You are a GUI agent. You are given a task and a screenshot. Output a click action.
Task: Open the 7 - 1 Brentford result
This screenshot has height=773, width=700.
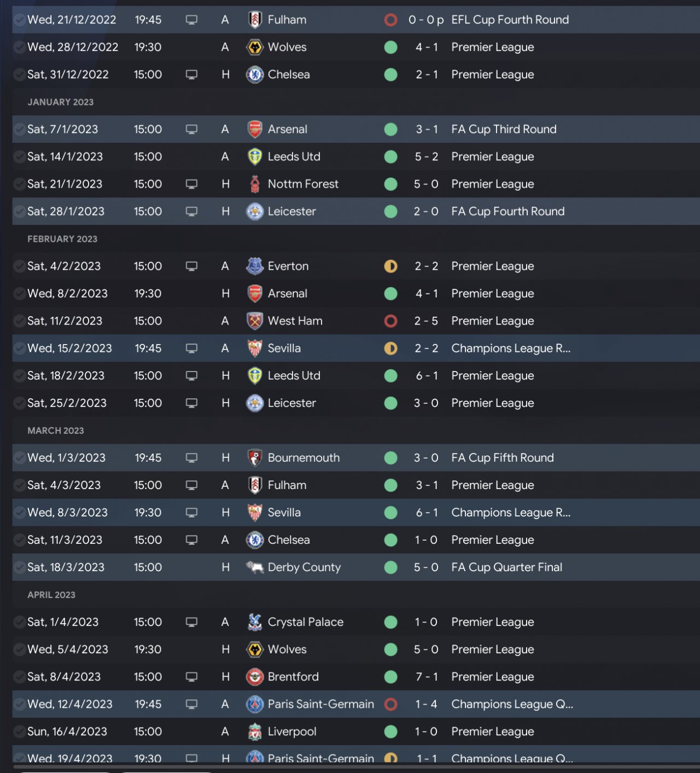pyautogui.click(x=427, y=677)
